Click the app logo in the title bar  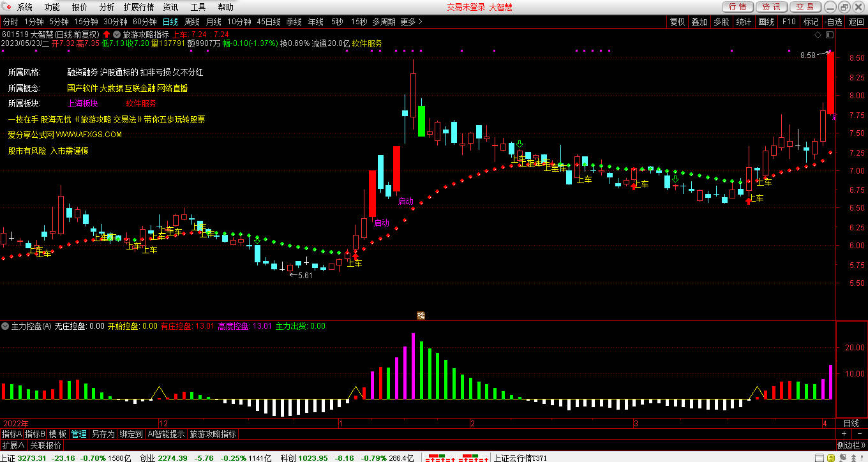[x=8, y=7]
